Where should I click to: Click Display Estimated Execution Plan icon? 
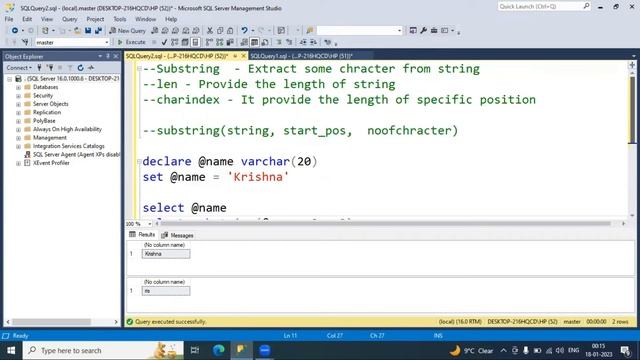[x=175, y=42]
